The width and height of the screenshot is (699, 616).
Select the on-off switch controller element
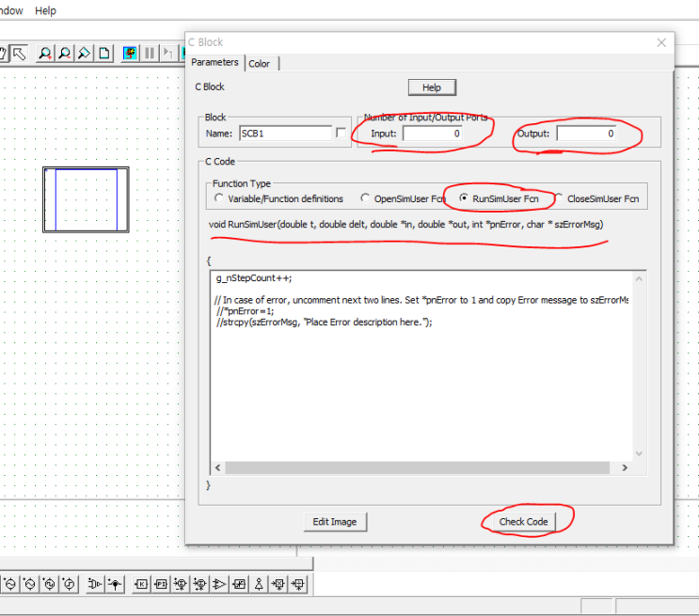coord(94,584)
